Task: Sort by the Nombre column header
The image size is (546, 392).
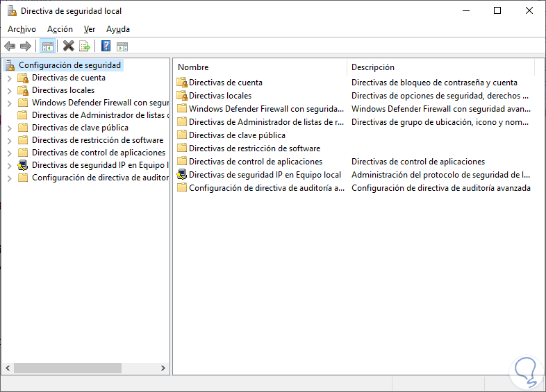Action: (x=260, y=67)
